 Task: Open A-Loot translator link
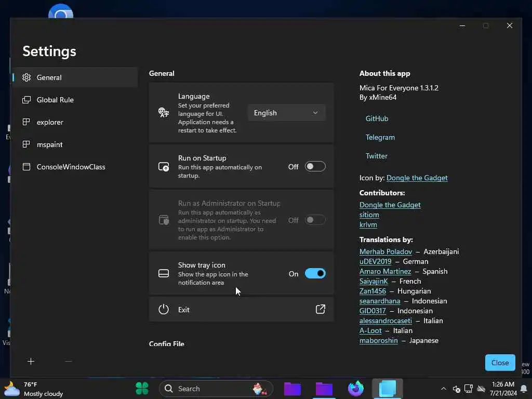(370, 330)
